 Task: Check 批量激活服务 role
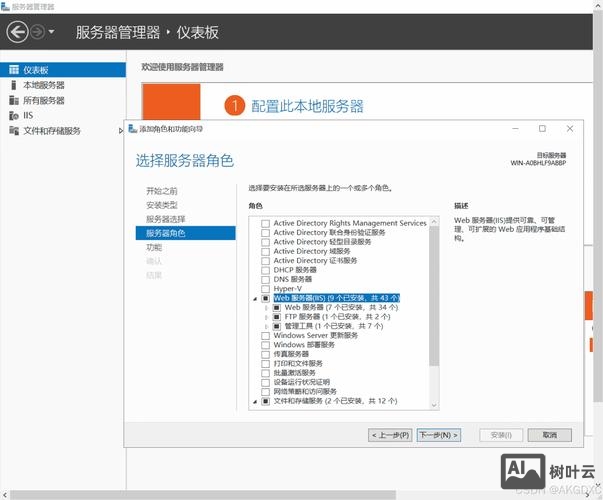(x=265, y=373)
